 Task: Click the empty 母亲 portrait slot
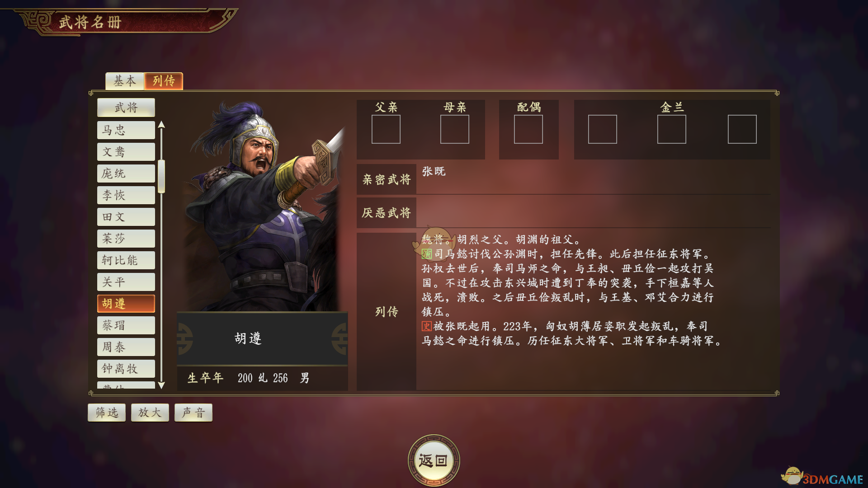455,129
